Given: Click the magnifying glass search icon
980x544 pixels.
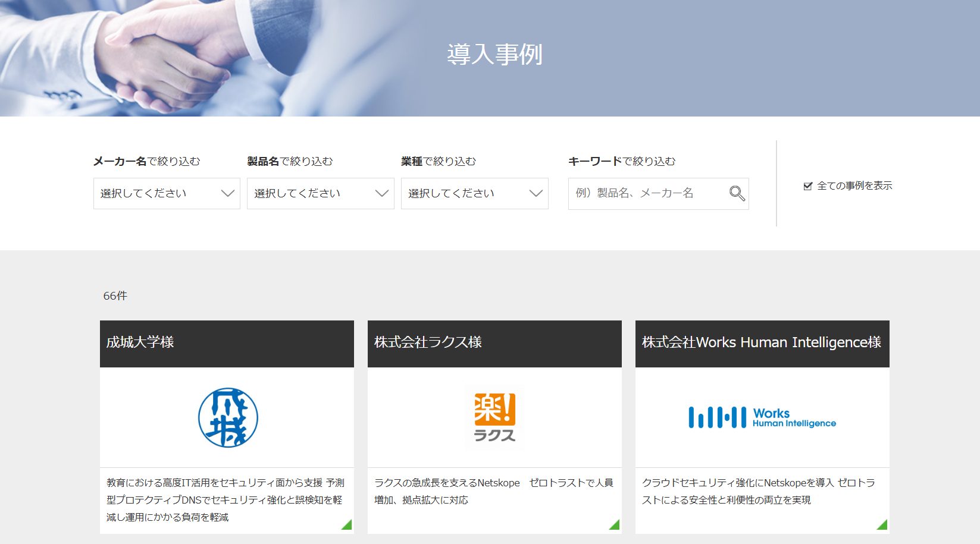Looking at the screenshot, I should click(x=737, y=193).
